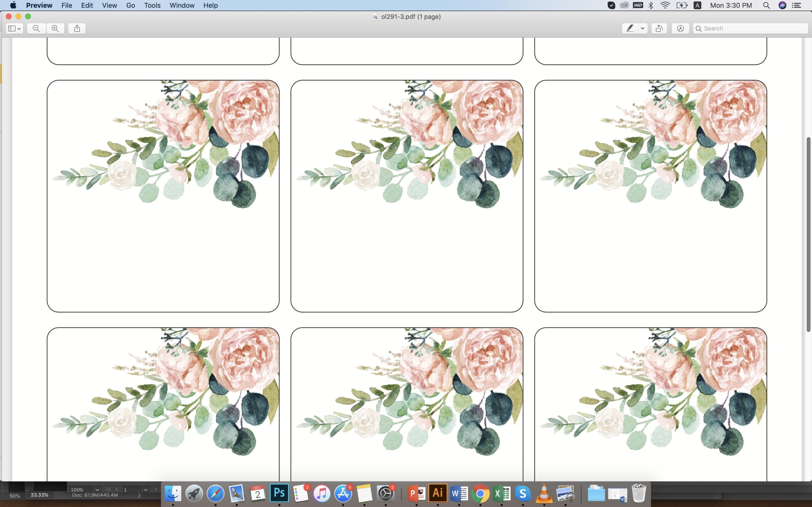Viewport: 812px width, 507px height.
Task: Jump to first page with the arrow button
Action: (108, 489)
